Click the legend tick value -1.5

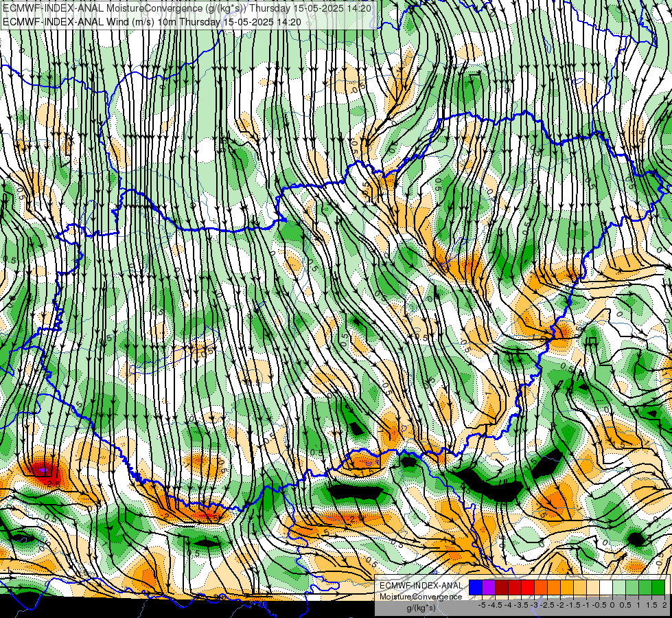[573, 605]
